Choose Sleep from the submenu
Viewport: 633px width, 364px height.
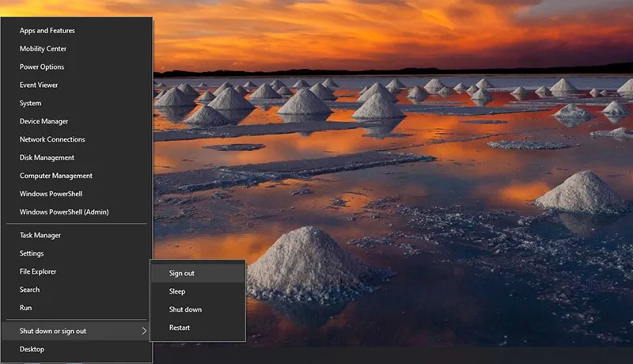tap(177, 292)
